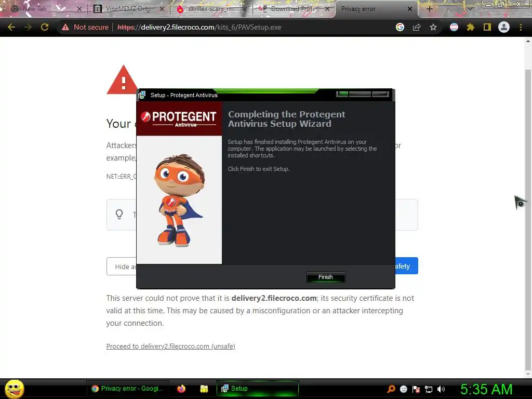Share this page using the share icon

(x=417, y=27)
